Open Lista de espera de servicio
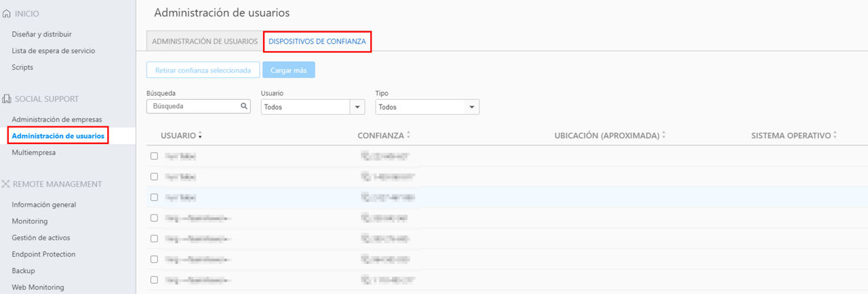 coord(54,50)
